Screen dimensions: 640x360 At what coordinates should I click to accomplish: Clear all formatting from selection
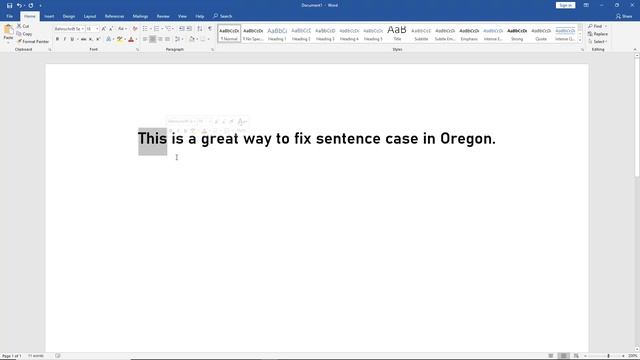pyautogui.click(x=135, y=29)
